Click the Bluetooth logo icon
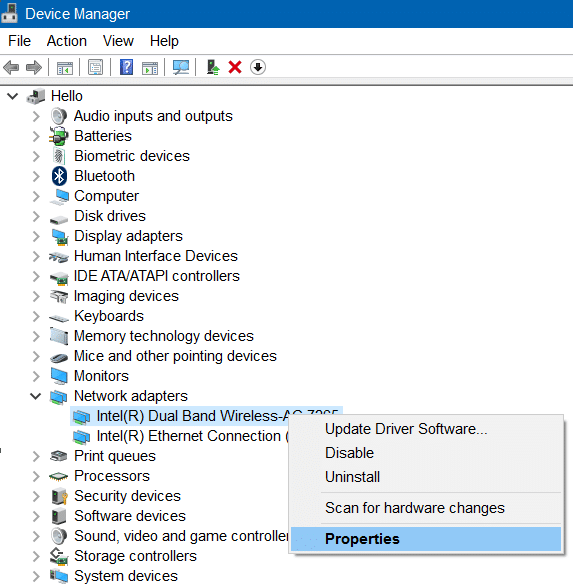This screenshot has height=584, width=573. click(59, 176)
